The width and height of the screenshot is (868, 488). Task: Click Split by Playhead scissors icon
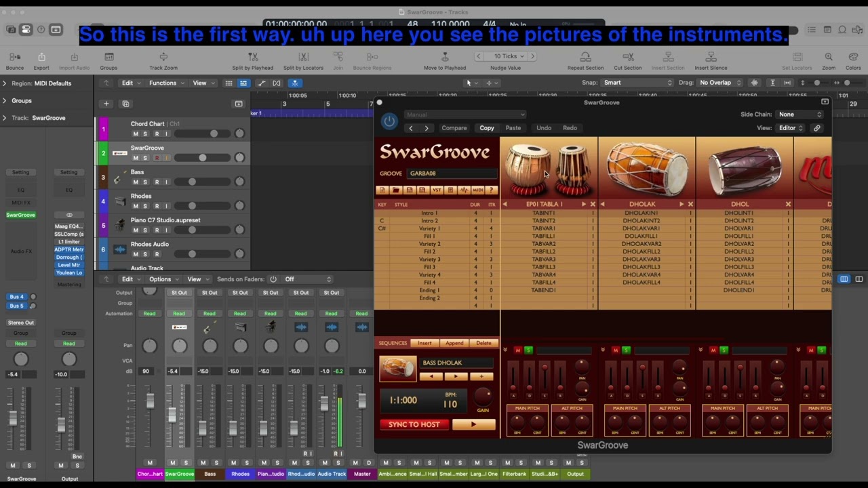[x=253, y=57]
